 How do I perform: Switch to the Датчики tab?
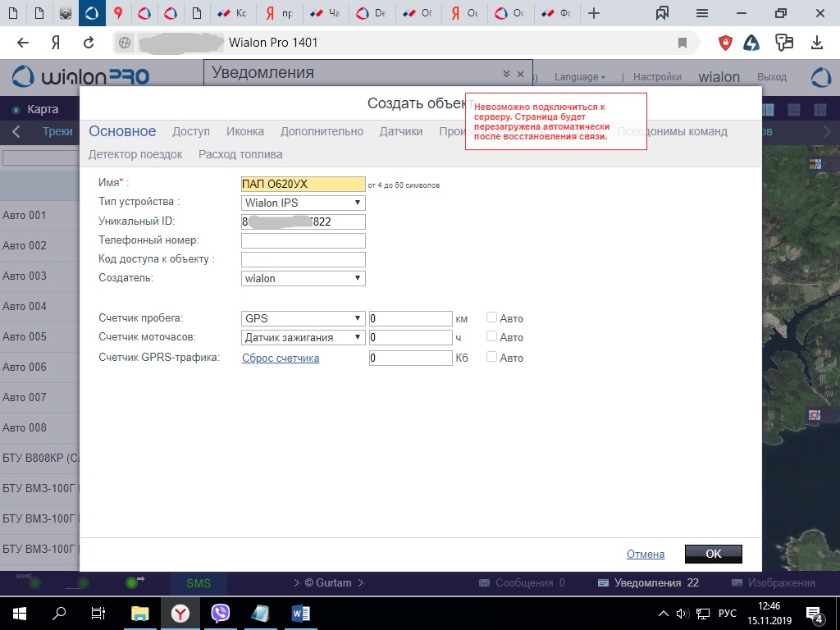point(401,131)
